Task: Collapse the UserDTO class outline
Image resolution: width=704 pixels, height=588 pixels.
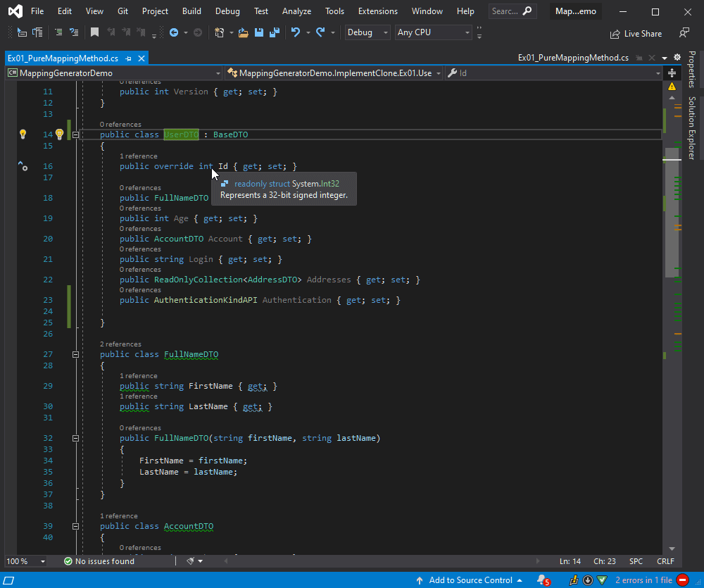Action: (x=76, y=135)
